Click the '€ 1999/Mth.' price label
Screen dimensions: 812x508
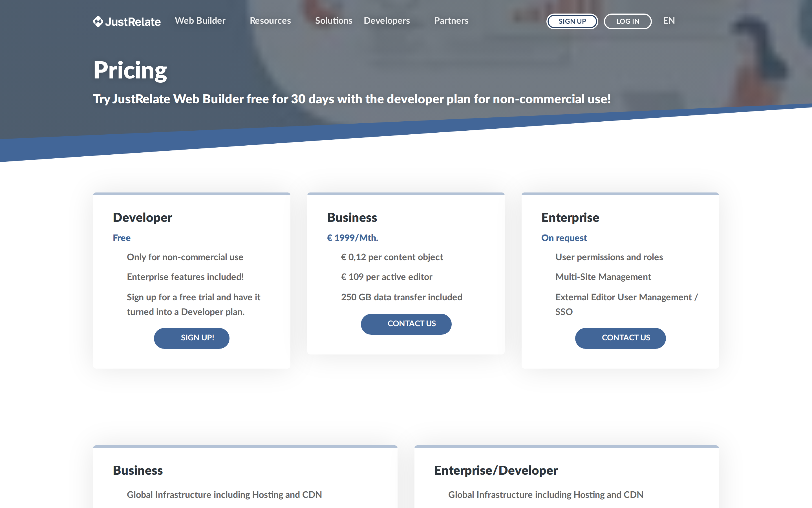(353, 238)
